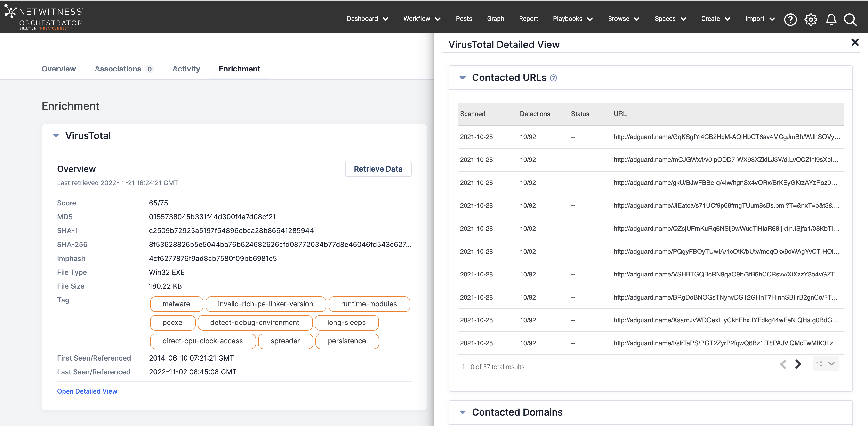
Task: Switch to the Activity tab
Action: pos(186,69)
